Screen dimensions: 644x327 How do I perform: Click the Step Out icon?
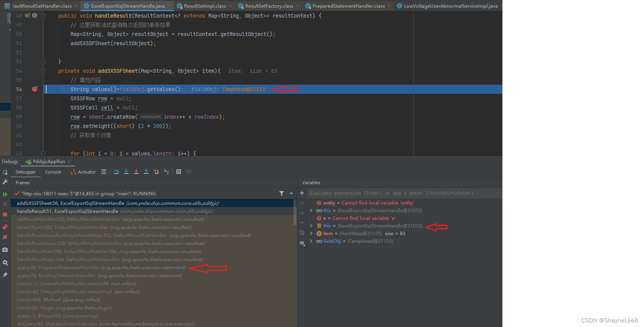146,172
